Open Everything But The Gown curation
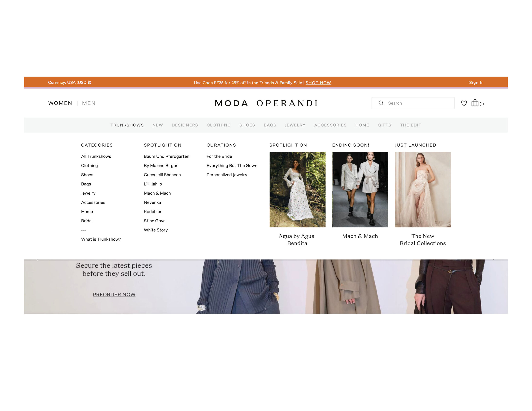 tap(232, 166)
